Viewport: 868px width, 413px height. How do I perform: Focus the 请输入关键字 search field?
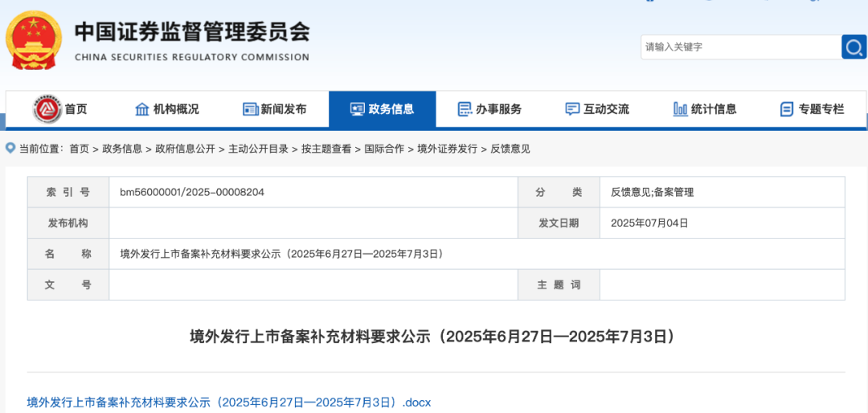tap(741, 47)
